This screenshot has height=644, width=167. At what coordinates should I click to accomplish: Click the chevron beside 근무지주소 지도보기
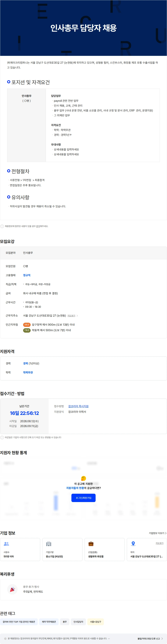(x=77, y=316)
